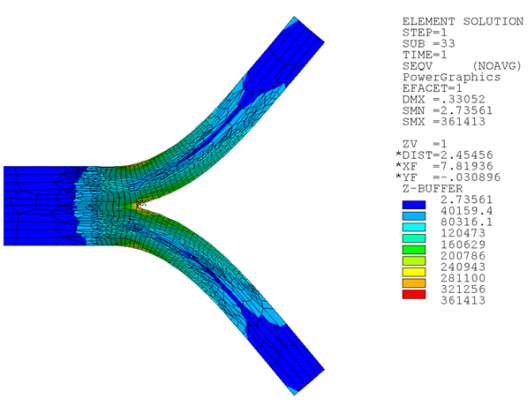Click the '*YF =-.030896' text
Viewport: 529px width, 406px height.
(448, 178)
